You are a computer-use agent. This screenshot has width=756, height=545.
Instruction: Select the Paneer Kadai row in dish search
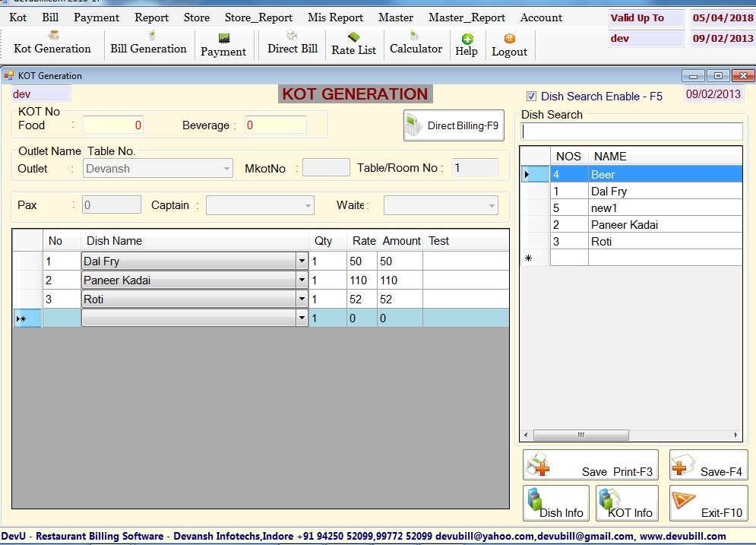point(624,225)
